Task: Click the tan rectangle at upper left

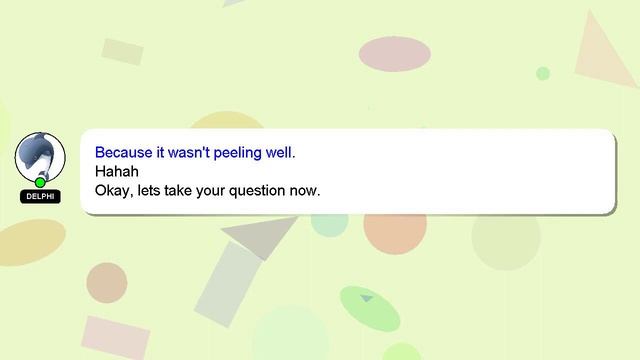Action: 122,52
